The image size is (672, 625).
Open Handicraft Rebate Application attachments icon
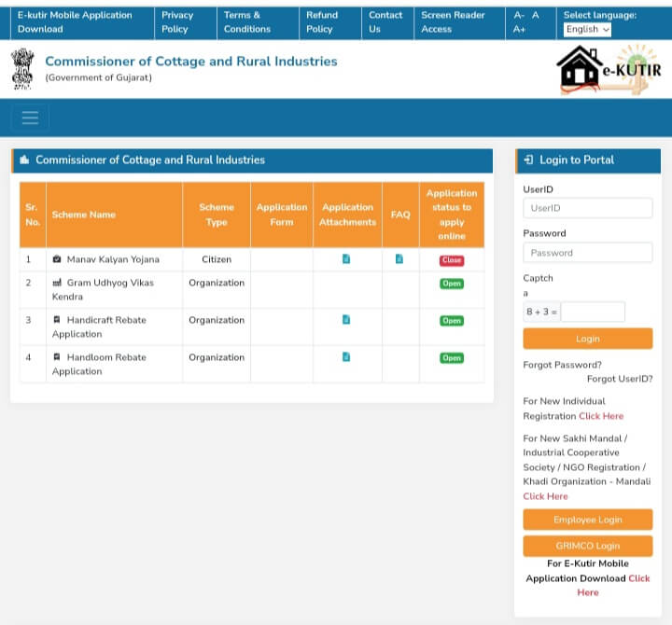pyautogui.click(x=346, y=320)
